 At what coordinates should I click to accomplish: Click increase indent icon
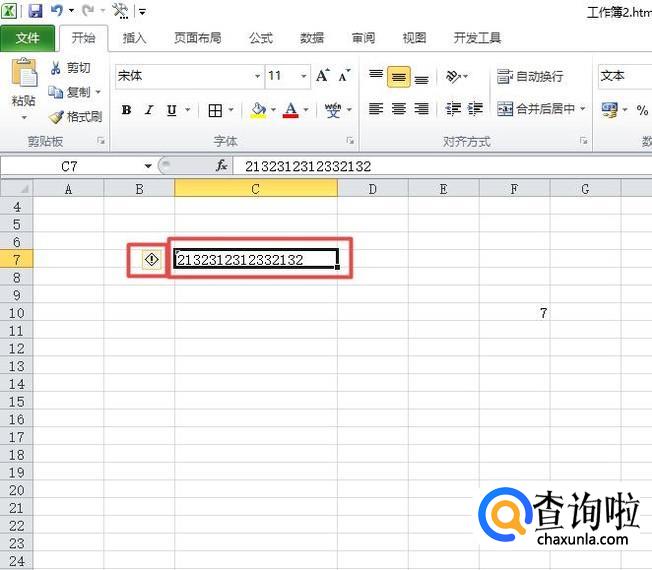tap(475, 109)
